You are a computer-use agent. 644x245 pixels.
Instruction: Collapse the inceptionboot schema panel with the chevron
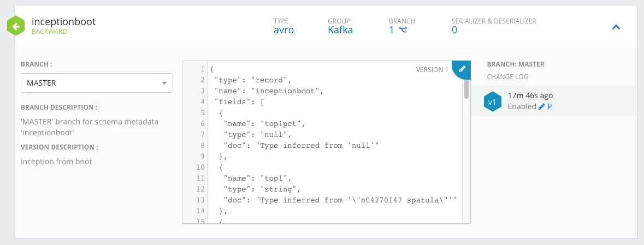pos(616,27)
